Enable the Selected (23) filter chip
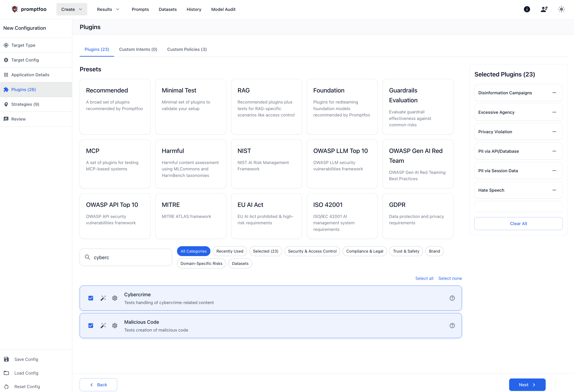The image size is (574, 392). click(265, 251)
